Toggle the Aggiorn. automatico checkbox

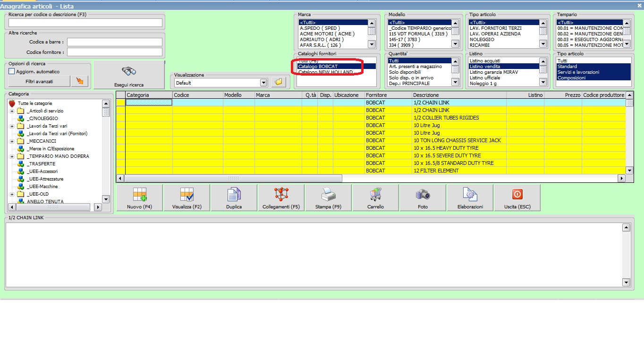(x=12, y=71)
